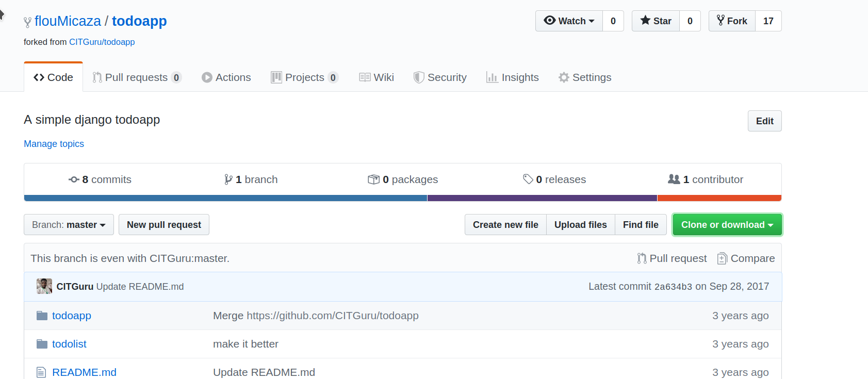868x379 pixels.
Task: Click the Settings gear icon
Action: tap(564, 77)
